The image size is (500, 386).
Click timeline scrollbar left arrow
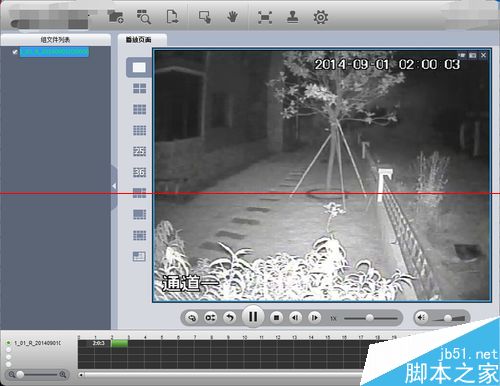click(81, 375)
